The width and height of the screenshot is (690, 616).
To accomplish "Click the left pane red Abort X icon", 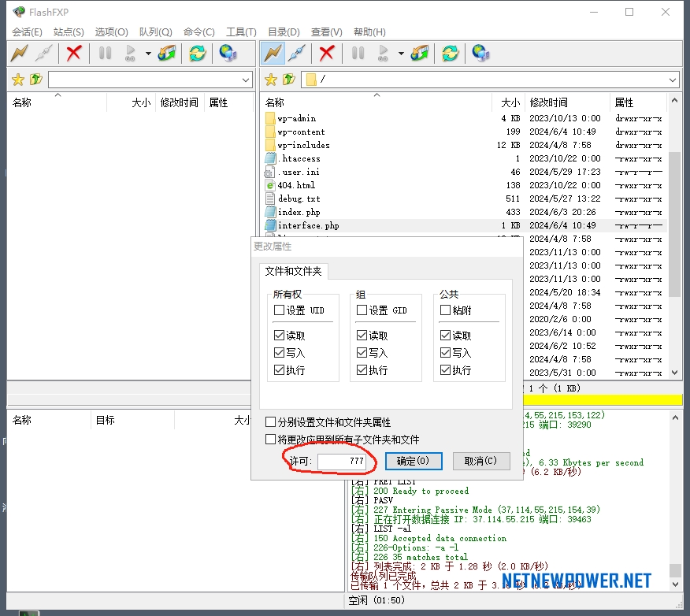I will coord(73,54).
